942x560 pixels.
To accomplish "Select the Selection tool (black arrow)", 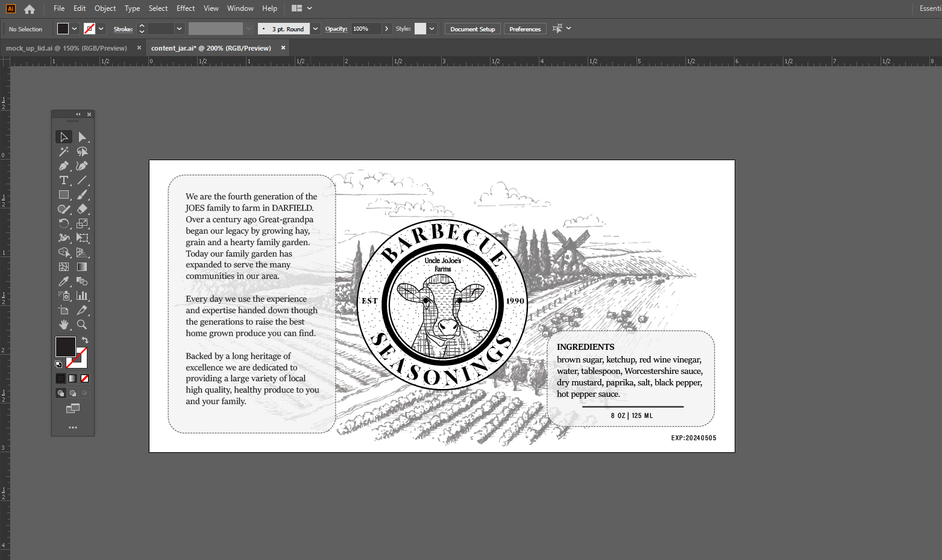I will (x=64, y=137).
